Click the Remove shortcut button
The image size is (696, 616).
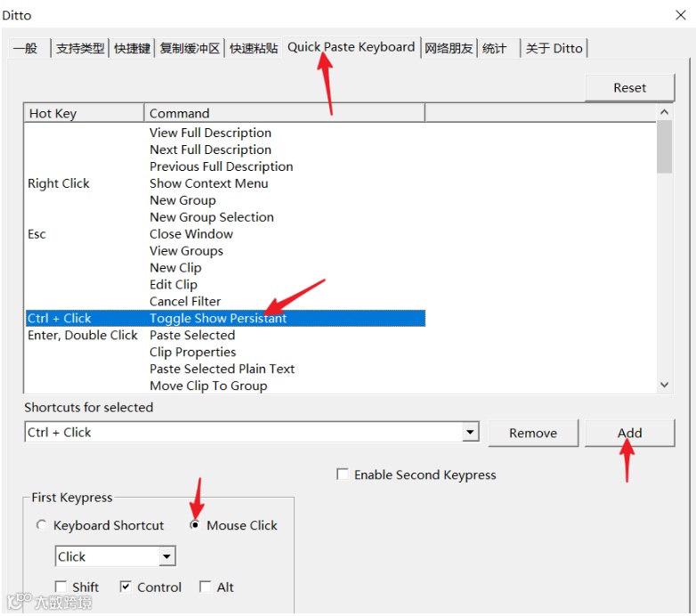(x=533, y=433)
